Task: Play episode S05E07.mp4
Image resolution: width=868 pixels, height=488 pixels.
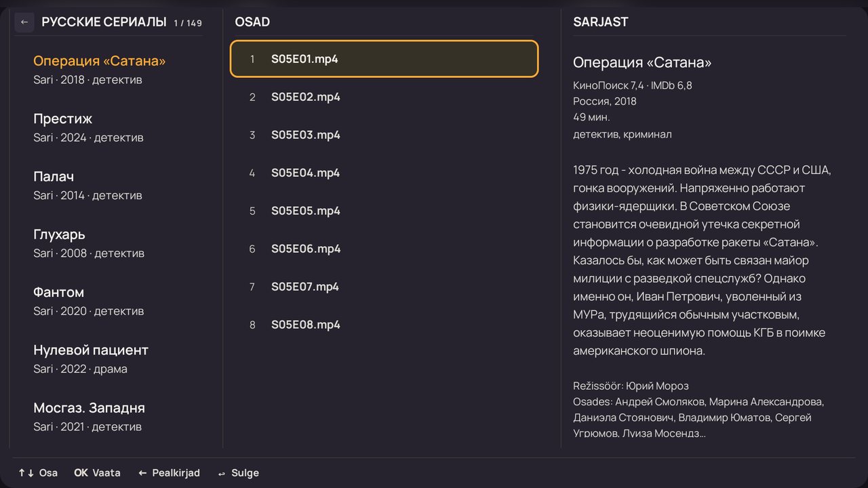Action: 384,287
